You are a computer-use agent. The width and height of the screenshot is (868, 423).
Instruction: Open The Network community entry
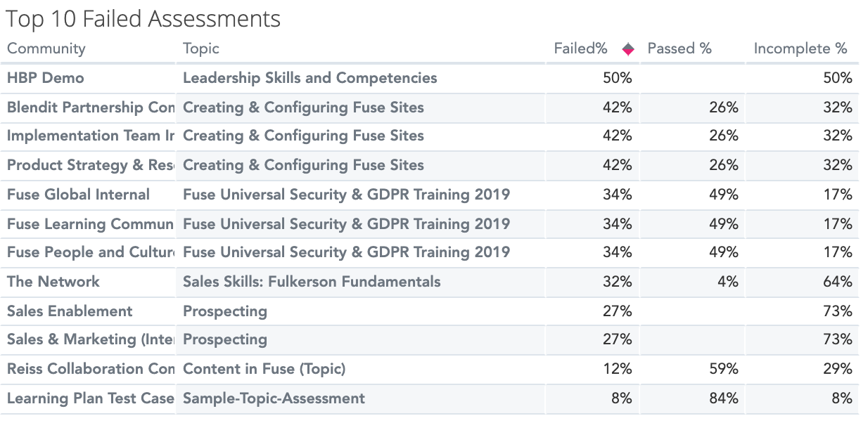(53, 282)
